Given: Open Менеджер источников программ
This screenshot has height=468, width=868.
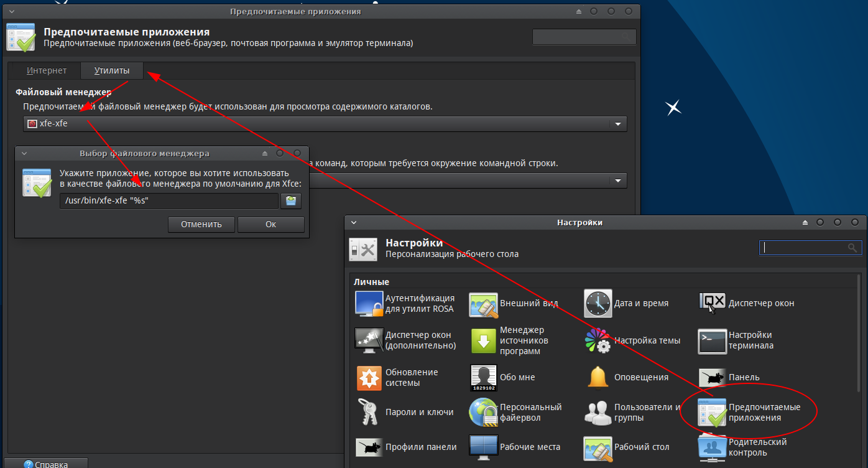Looking at the screenshot, I should [510, 340].
